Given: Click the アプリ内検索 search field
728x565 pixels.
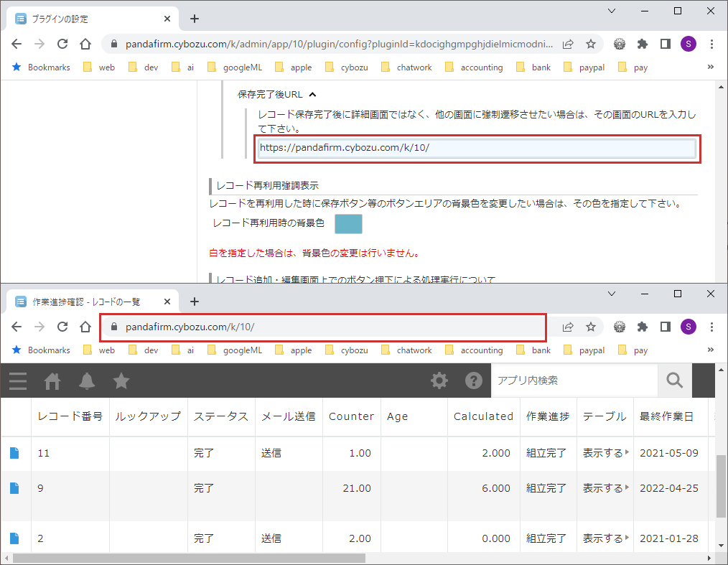Looking at the screenshot, I should (x=574, y=380).
